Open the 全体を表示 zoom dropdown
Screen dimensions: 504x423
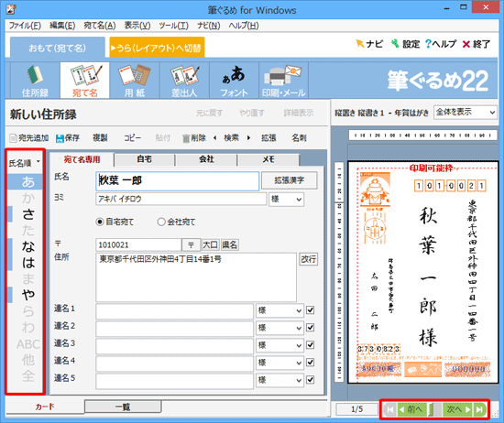[466, 113]
